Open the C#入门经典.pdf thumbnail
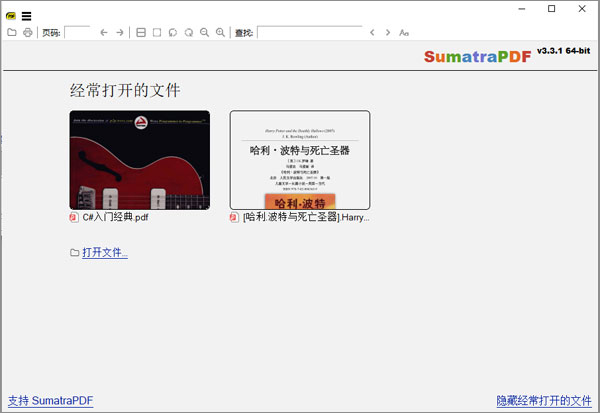 139,160
